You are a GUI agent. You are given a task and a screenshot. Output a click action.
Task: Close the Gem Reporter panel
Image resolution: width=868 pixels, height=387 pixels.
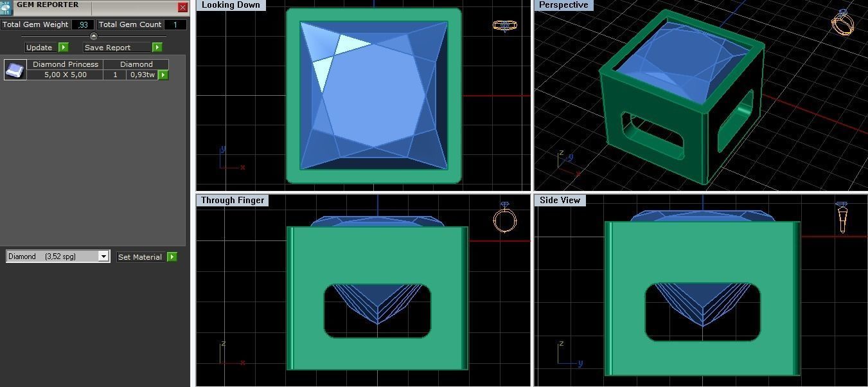(x=183, y=8)
